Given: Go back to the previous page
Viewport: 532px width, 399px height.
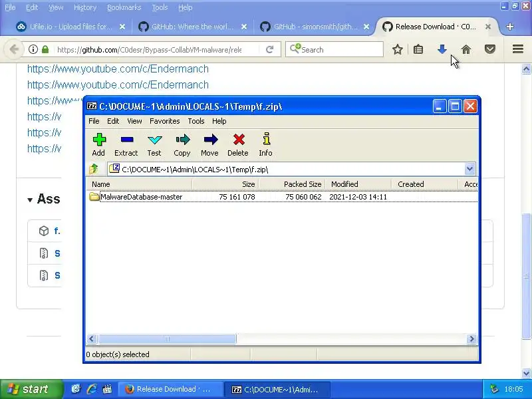Looking at the screenshot, I should coord(14,49).
